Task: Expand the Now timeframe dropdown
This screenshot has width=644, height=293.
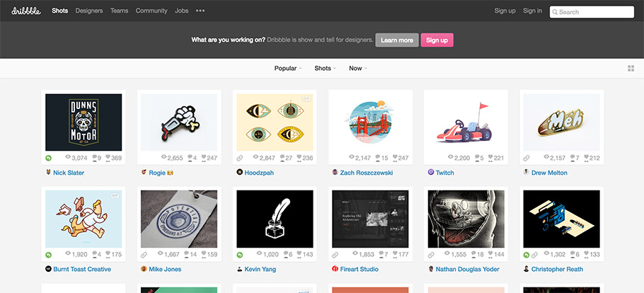Action: tap(357, 69)
